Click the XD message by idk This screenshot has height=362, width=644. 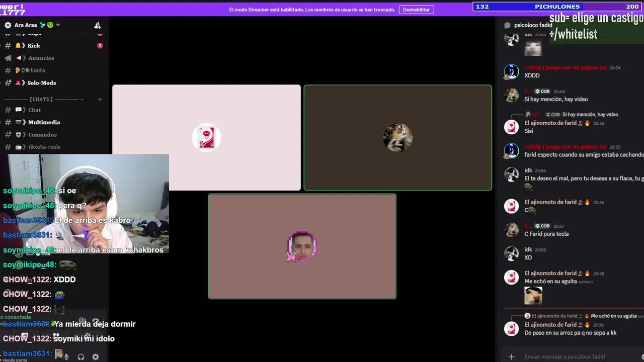[528, 257]
